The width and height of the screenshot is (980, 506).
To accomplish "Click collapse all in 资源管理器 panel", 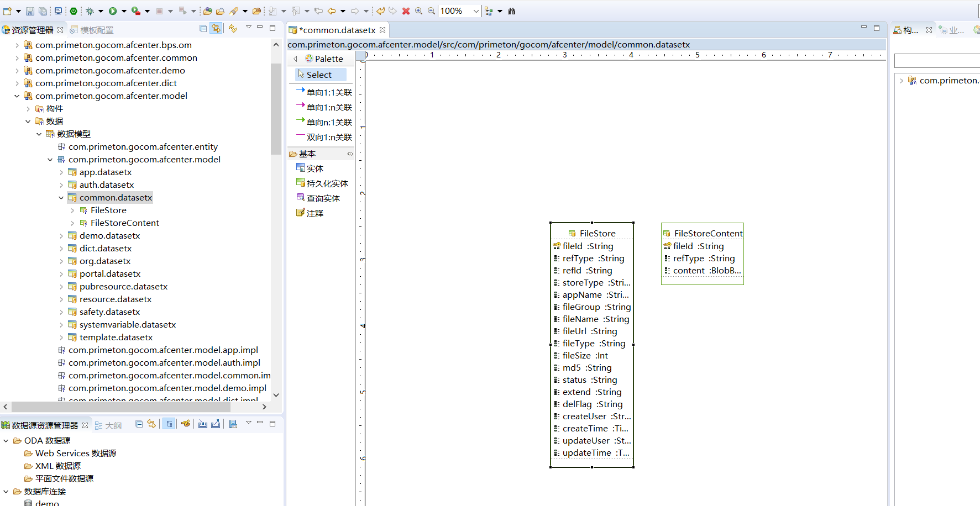I will coord(203,29).
